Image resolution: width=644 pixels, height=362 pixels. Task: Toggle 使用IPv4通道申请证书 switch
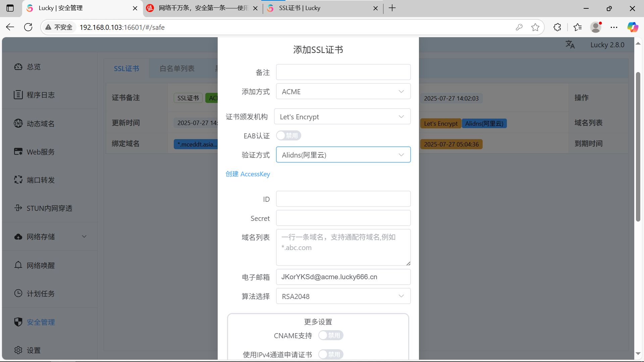tap(331, 354)
